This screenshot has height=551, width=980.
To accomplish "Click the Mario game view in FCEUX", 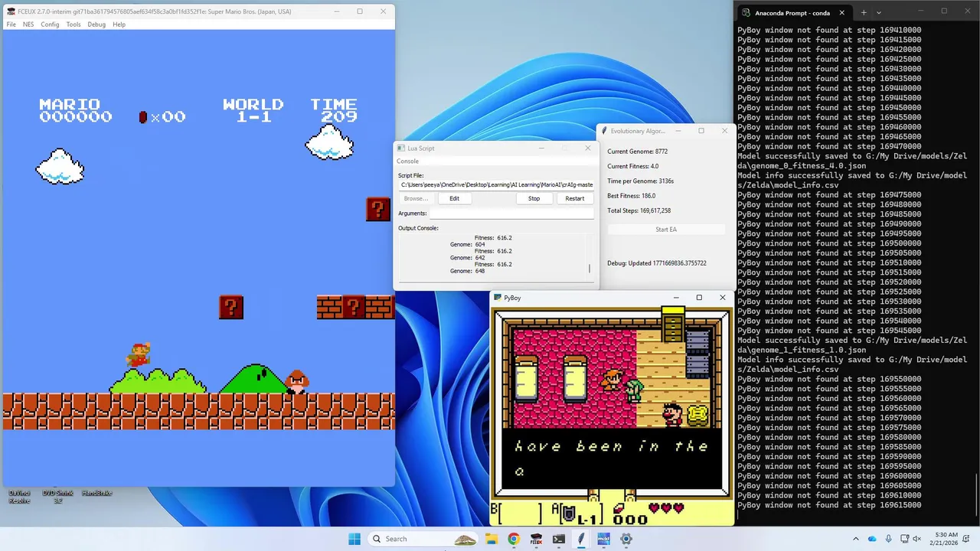I will 199,259.
